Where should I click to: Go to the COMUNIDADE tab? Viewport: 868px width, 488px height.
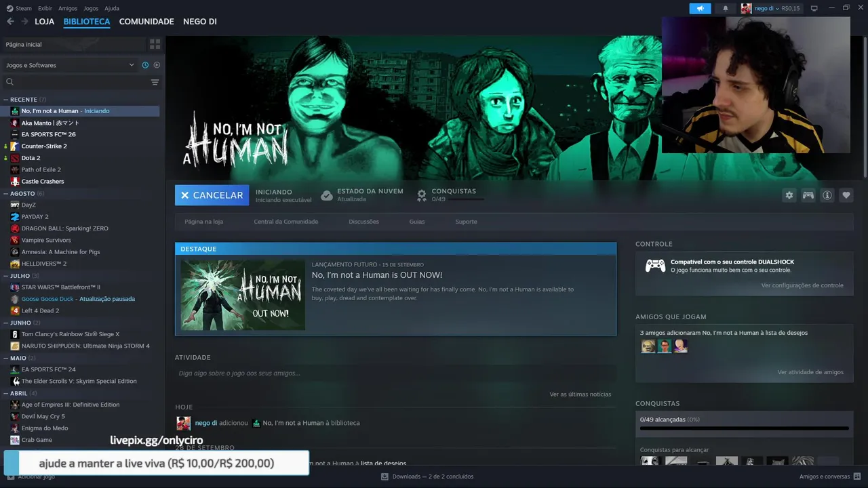point(146,22)
